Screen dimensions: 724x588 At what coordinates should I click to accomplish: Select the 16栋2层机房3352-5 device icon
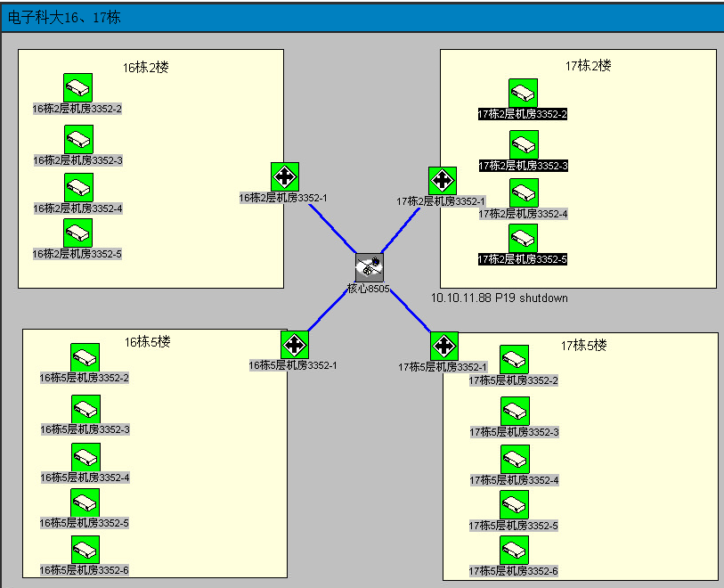77,233
